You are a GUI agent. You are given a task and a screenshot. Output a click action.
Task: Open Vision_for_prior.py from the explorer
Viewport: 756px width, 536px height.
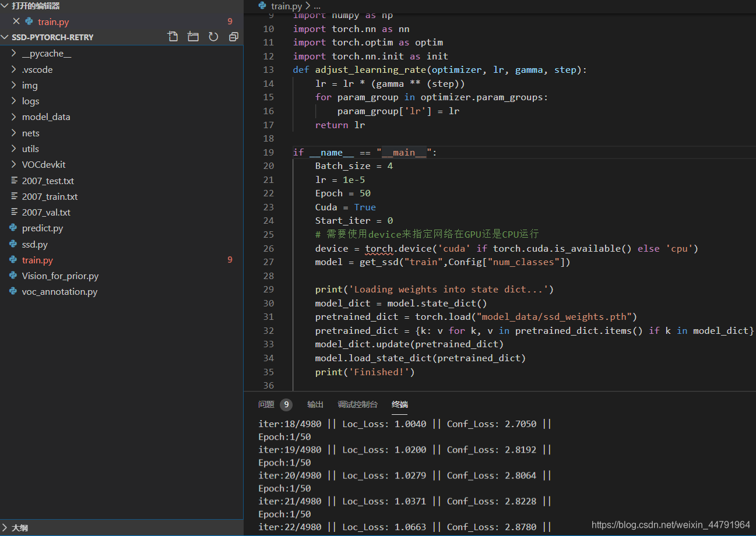[60, 276]
